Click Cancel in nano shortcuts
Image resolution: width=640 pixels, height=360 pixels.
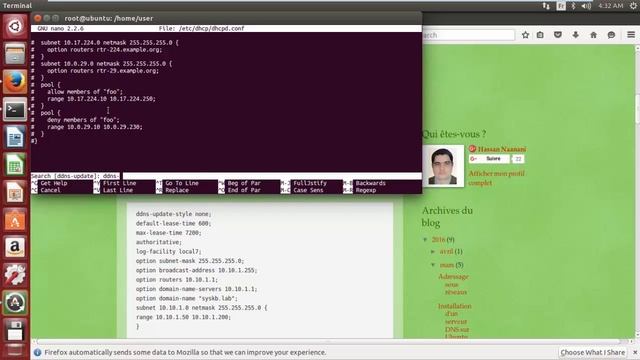(50, 190)
